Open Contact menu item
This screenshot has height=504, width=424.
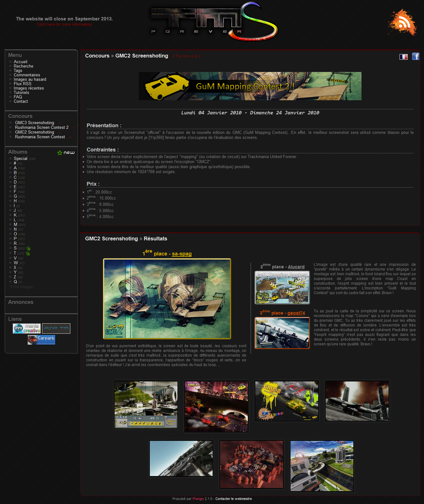(x=21, y=101)
